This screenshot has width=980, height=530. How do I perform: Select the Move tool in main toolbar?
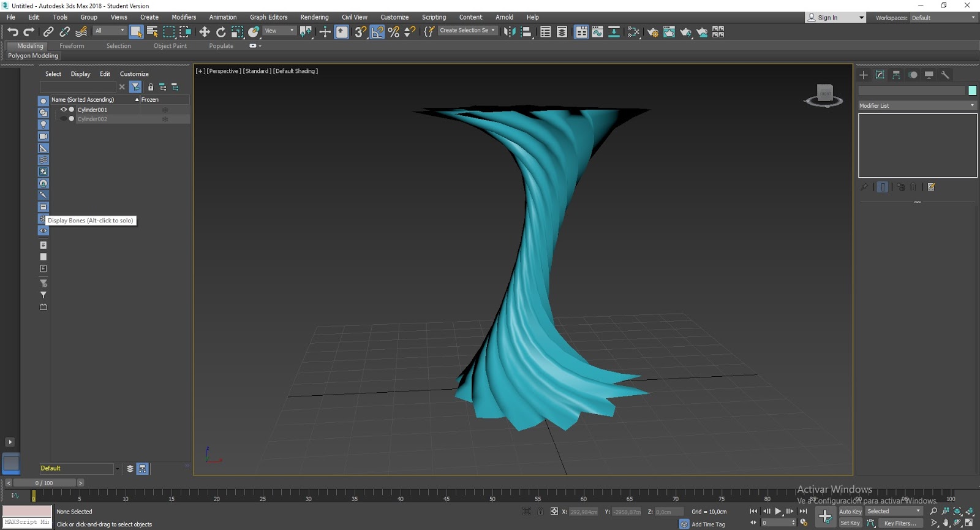click(205, 32)
